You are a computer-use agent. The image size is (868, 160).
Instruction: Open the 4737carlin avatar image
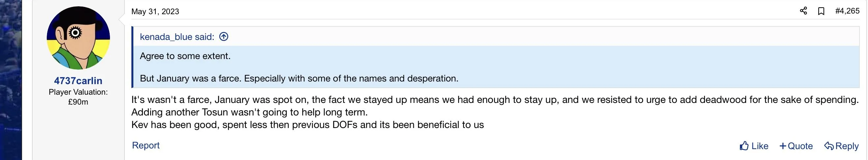78,38
